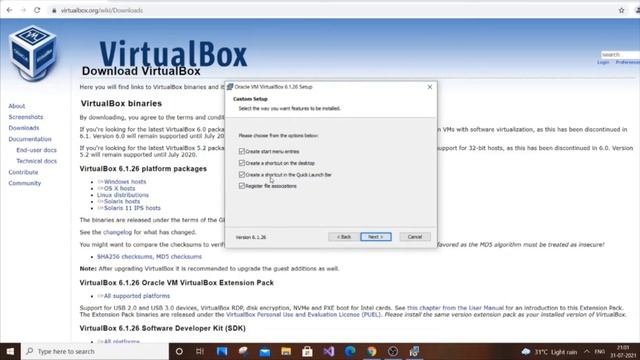Toggle Quick Launch Bar shortcut checkbox
640x360 pixels.
(x=242, y=174)
